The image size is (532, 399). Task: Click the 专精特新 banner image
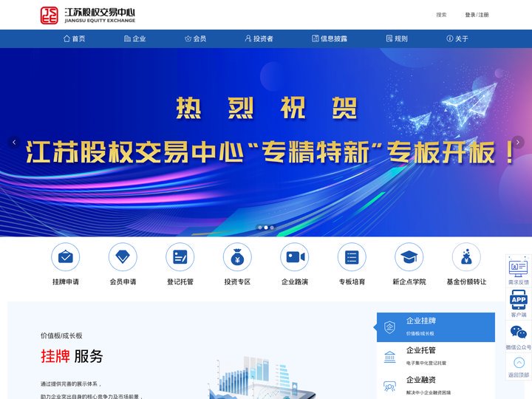[x=266, y=142]
